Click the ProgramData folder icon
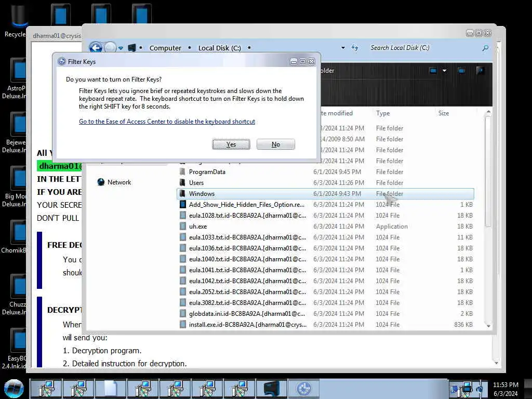This screenshot has width=532, height=399. pyautogui.click(x=182, y=171)
